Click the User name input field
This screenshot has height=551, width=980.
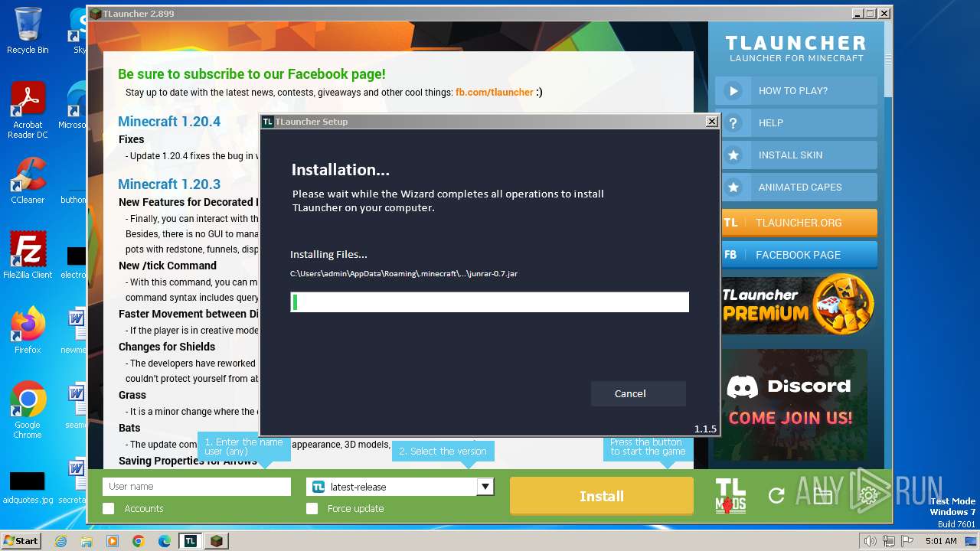pyautogui.click(x=197, y=487)
